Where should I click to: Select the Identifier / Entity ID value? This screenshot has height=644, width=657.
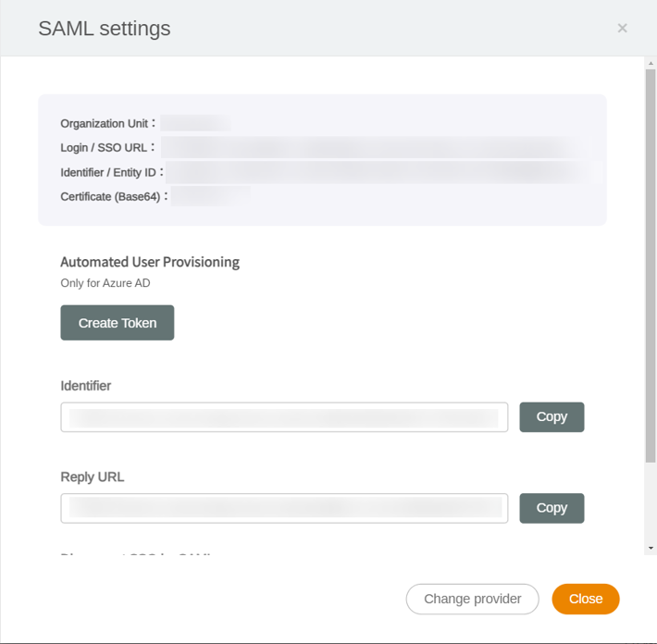(x=379, y=172)
